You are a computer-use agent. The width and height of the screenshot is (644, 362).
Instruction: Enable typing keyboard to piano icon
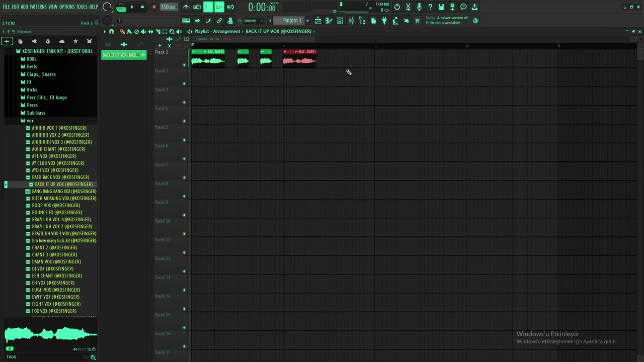pos(186,21)
